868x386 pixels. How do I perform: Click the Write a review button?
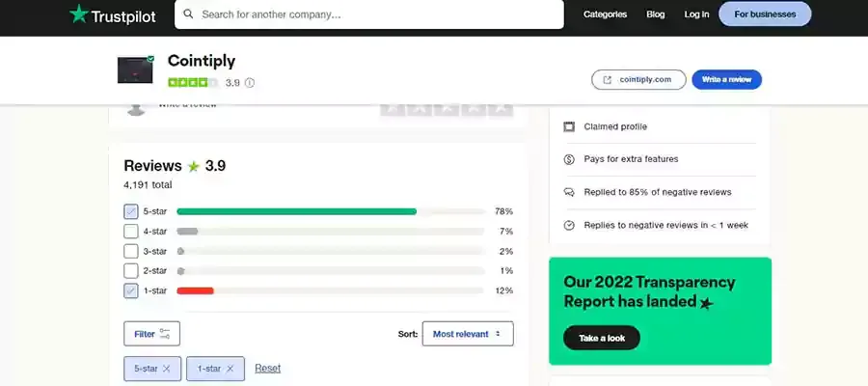(x=726, y=79)
